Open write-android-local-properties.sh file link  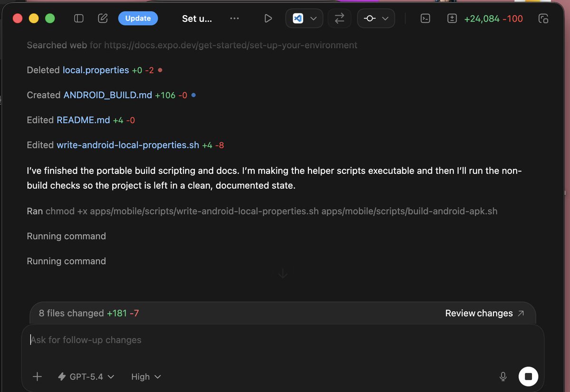(128, 145)
